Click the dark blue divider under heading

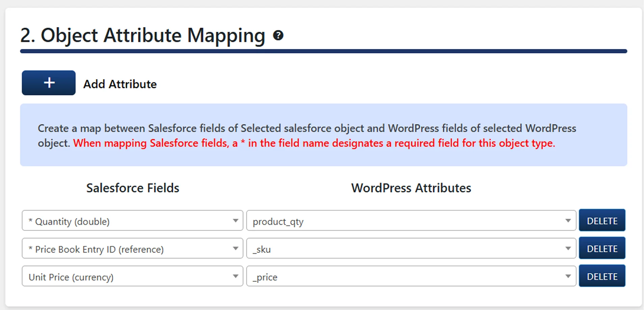(323, 51)
